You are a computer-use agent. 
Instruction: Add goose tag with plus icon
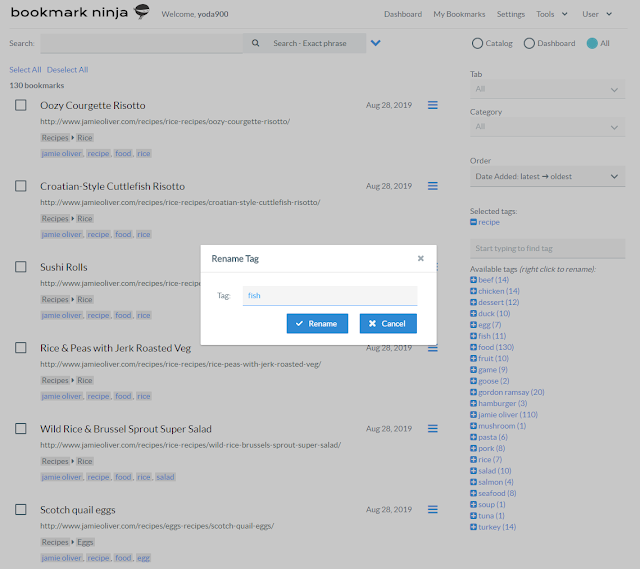click(x=473, y=381)
